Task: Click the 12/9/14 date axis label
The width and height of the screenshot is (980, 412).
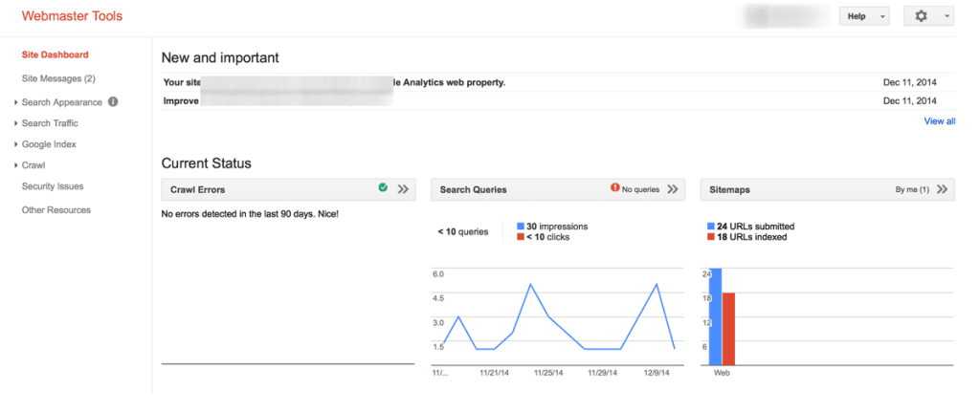Action: pyautogui.click(x=655, y=373)
